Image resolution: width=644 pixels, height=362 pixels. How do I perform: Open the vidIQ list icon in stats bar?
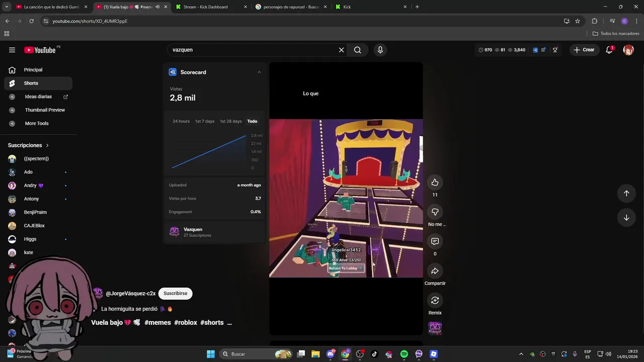tap(543, 50)
